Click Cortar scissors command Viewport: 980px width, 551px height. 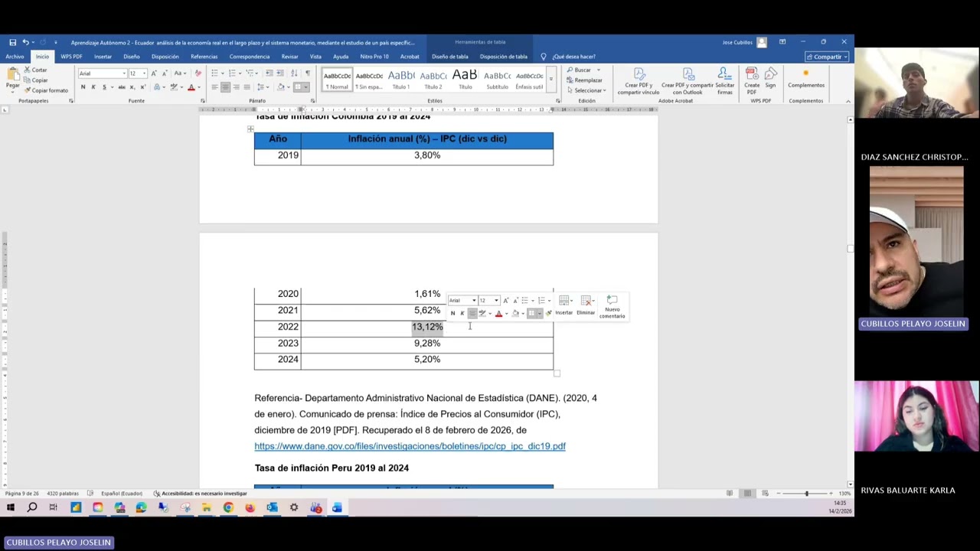point(36,70)
